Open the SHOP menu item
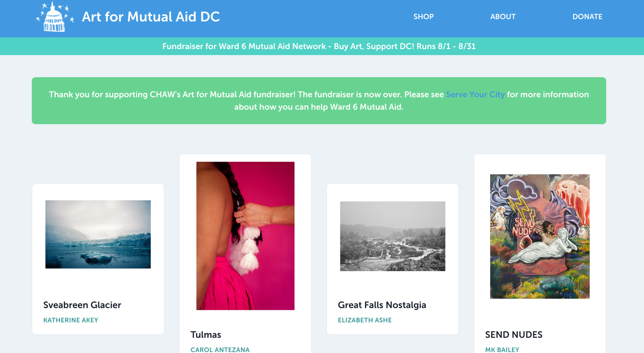Image resolution: width=644 pixels, height=353 pixels. pyautogui.click(x=423, y=17)
